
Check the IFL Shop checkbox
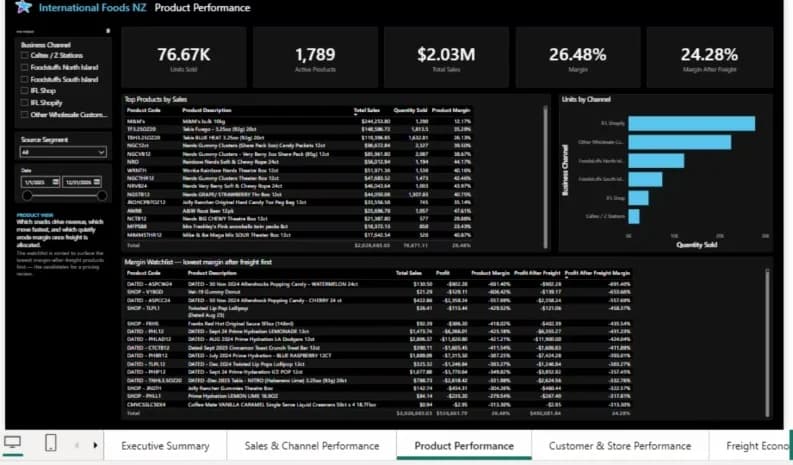click(x=24, y=91)
